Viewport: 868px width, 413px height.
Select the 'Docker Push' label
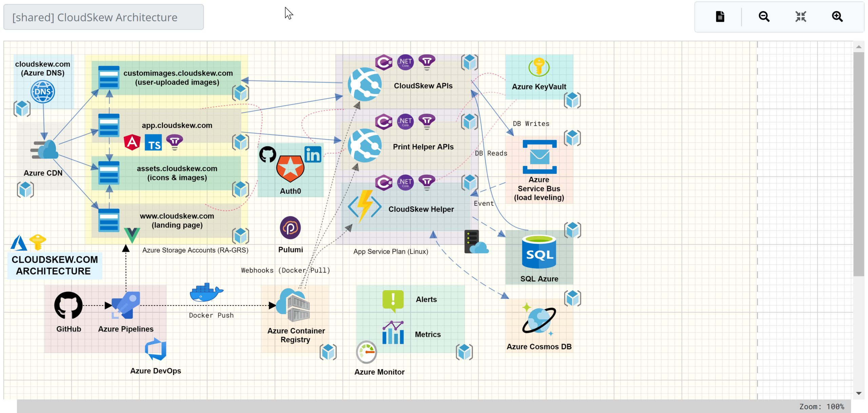tap(211, 315)
